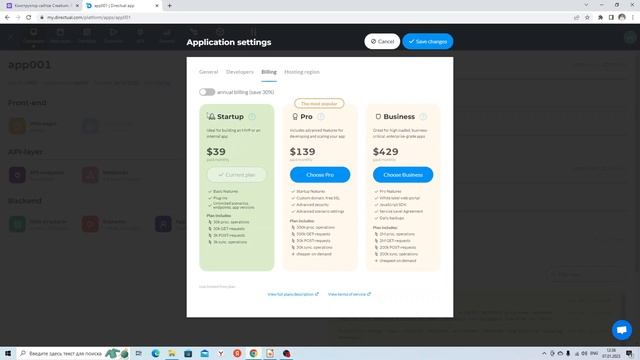Click the Business plan shield icon
Image resolution: width=640 pixels, height=360 pixels.
coord(378,117)
